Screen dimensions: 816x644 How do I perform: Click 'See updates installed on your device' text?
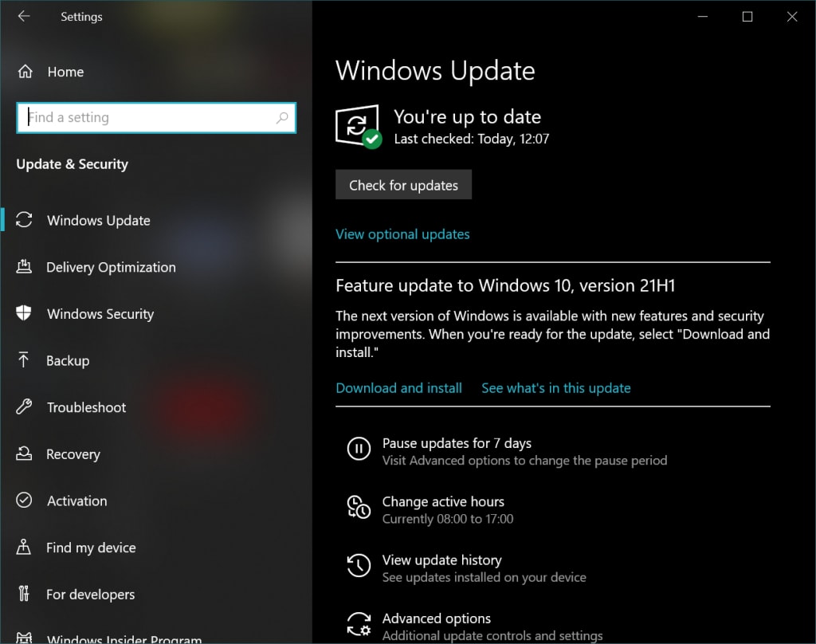click(484, 577)
